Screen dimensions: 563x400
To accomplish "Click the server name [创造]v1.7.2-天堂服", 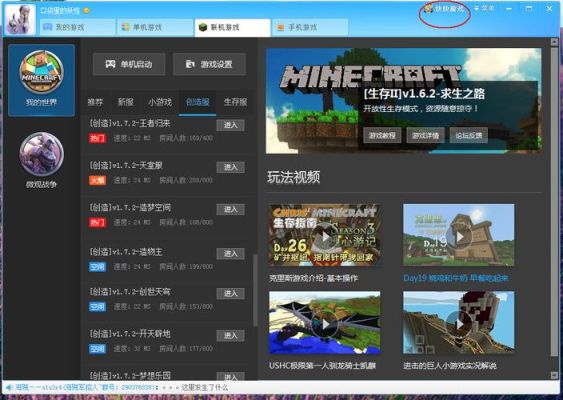I will pyautogui.click(x=126, y=166).
